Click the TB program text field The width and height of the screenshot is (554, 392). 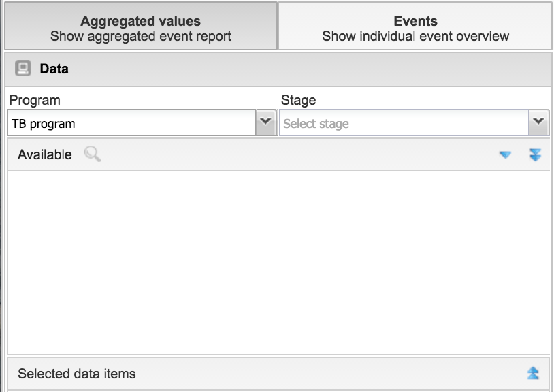pos(131,124)
